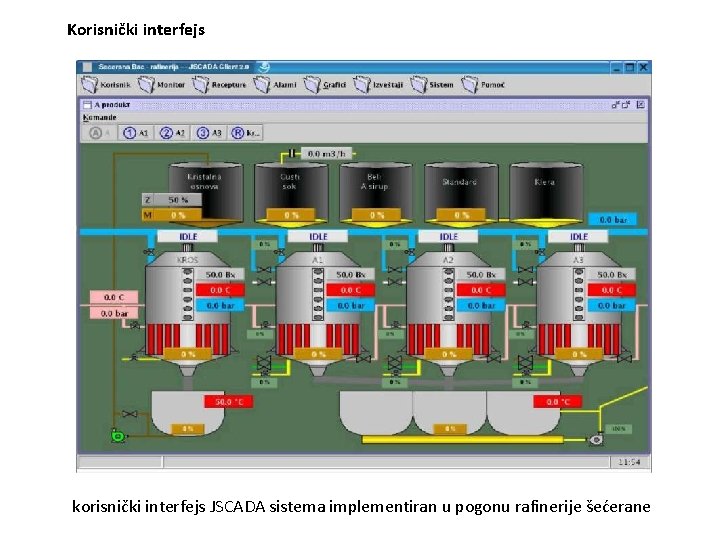Click the 0.0 m3/h flow reading
Image resolution: width=720 pixels, height=540 pixels.
click(326, 154)
